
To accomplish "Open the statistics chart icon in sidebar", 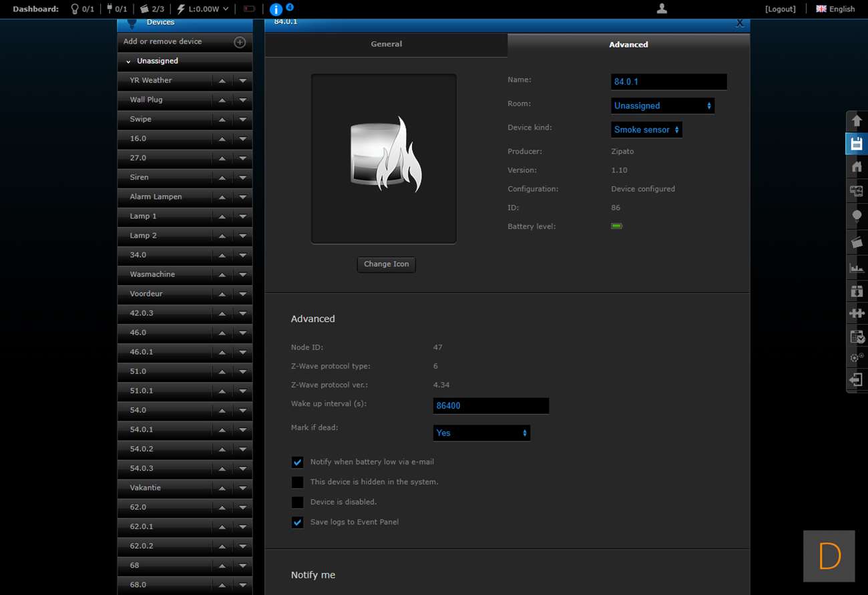I will [857, 268].
